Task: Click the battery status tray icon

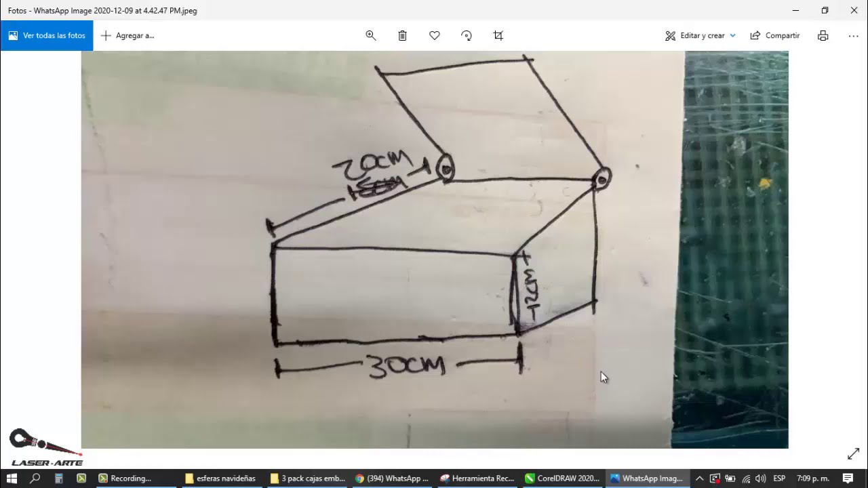Action: click(730, 478)
